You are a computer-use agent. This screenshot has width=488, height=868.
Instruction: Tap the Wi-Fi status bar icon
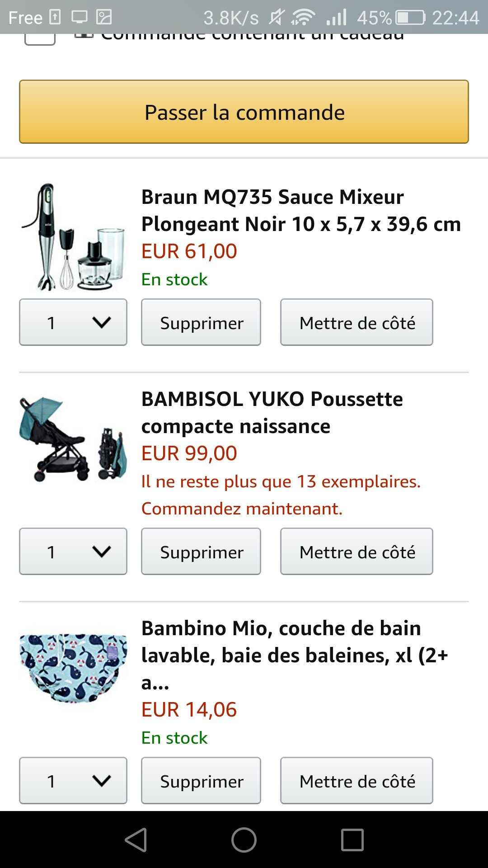pos(303,18)
